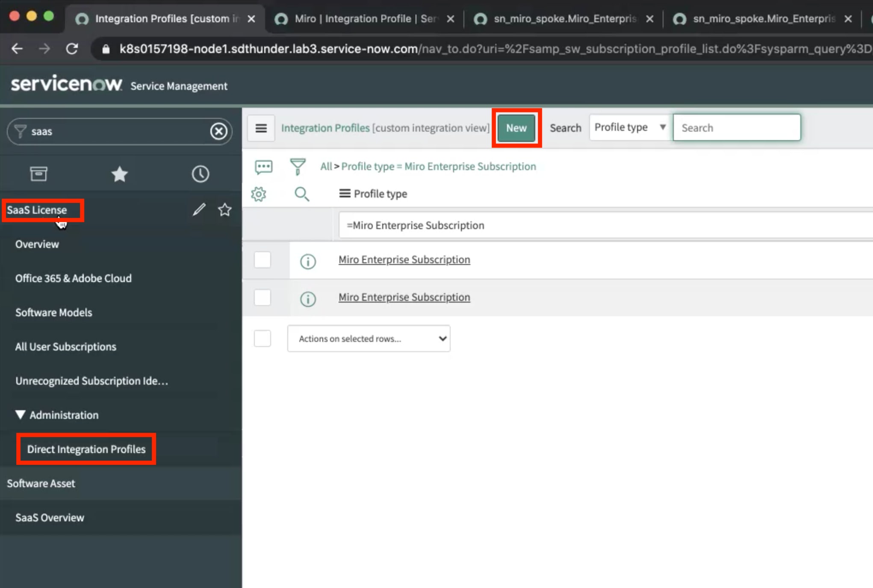873x588 pixels.
Task: Open the Profile type search field dropdown
Action: click(630, 127)
